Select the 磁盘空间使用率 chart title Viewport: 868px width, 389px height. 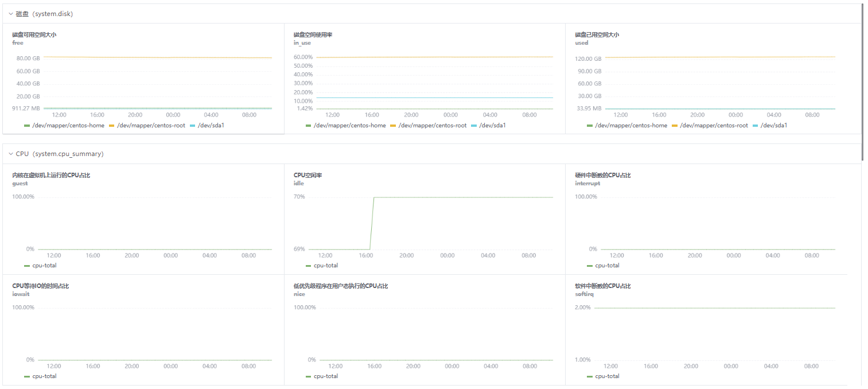pos(313,34)
